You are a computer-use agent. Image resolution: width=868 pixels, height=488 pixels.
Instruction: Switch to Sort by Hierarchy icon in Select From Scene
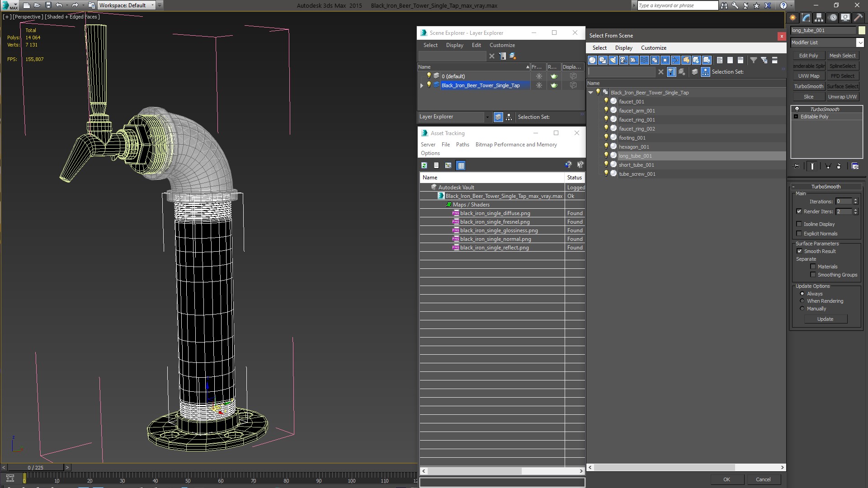point(705,72)
